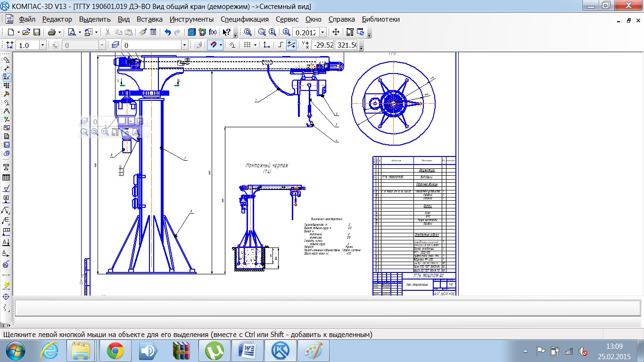Screen dimensions: 644x362
Task: Click the clock showing 13:09 in the system tray
Action: [x=614, y=346]
